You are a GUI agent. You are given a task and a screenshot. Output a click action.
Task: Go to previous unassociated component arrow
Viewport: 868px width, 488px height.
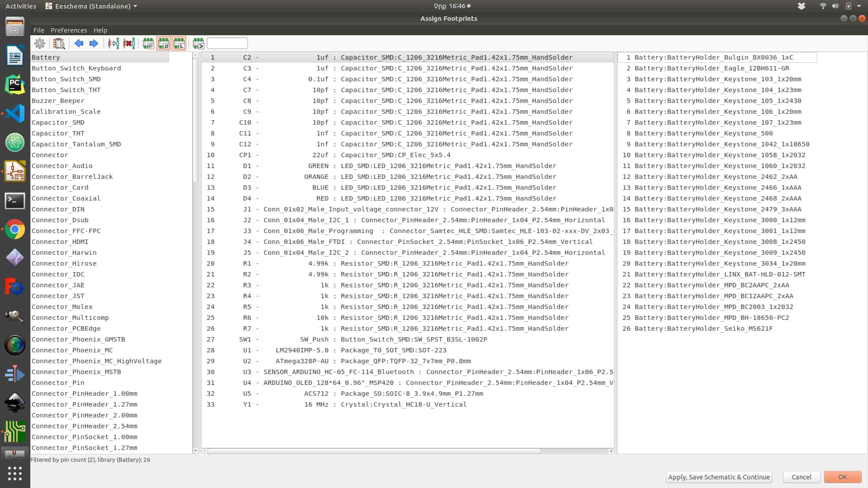[79, 43]
